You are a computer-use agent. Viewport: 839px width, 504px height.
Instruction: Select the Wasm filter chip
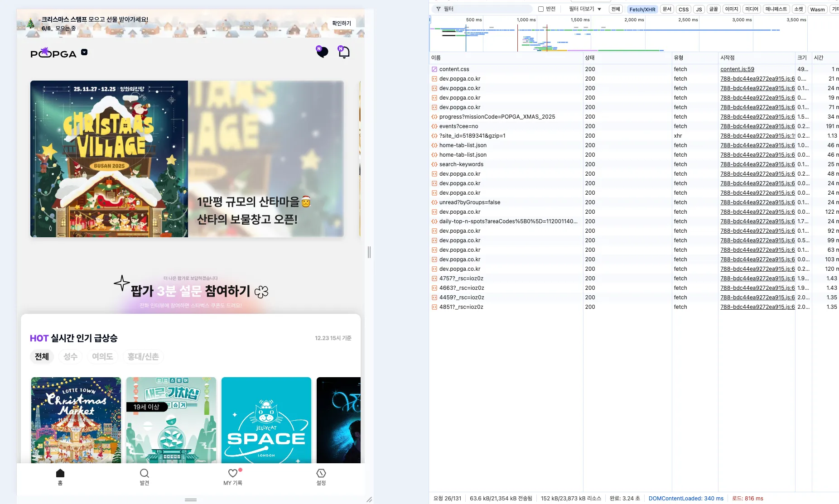[817, 9]
